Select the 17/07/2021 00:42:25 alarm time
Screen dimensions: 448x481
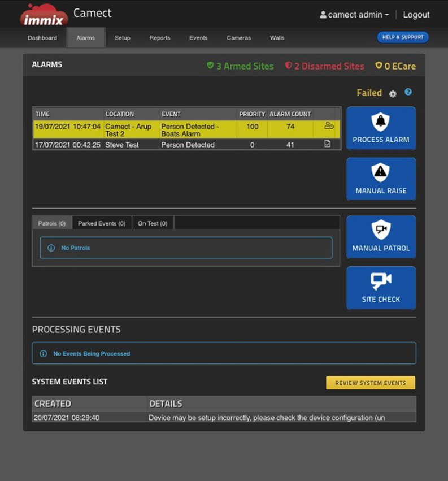point(68,145)
